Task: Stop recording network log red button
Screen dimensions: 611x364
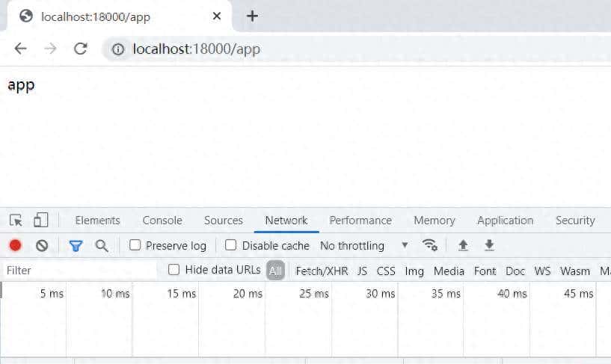Action: pos(15,245)
